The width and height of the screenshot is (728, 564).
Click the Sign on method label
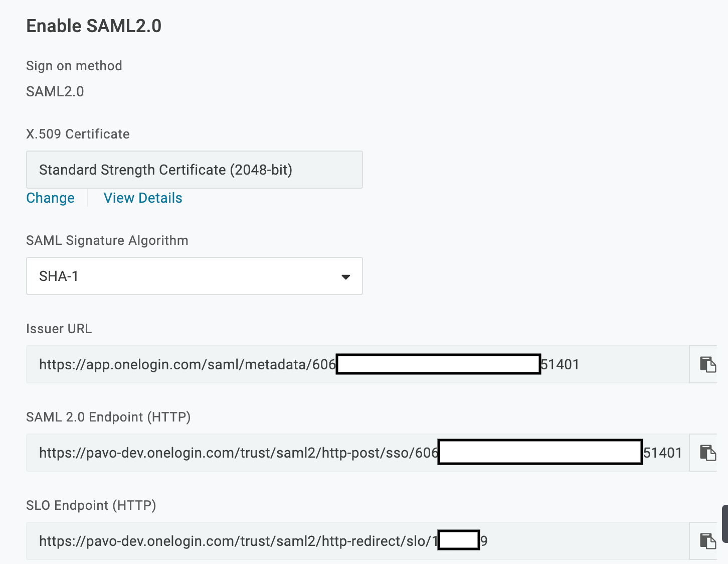pos(74,66)
